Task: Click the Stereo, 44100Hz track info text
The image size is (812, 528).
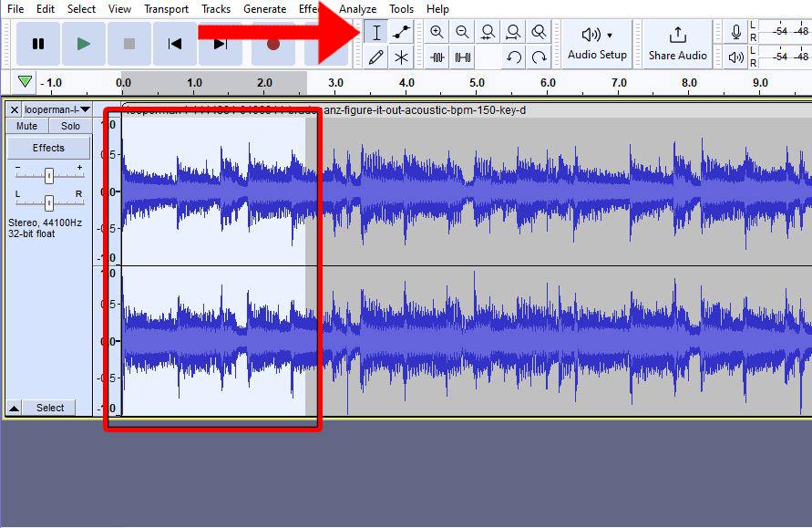Action: [x=45, y=228]
